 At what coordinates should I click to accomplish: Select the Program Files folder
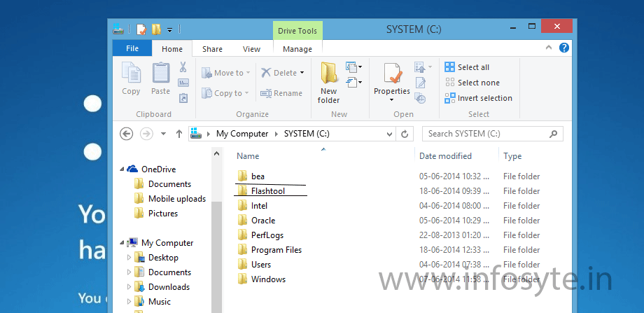[x=269, y=250]
